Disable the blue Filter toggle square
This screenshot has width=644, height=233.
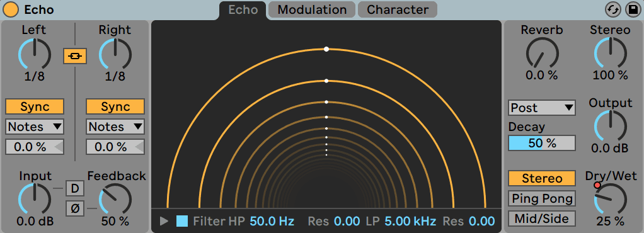[182, 222]
